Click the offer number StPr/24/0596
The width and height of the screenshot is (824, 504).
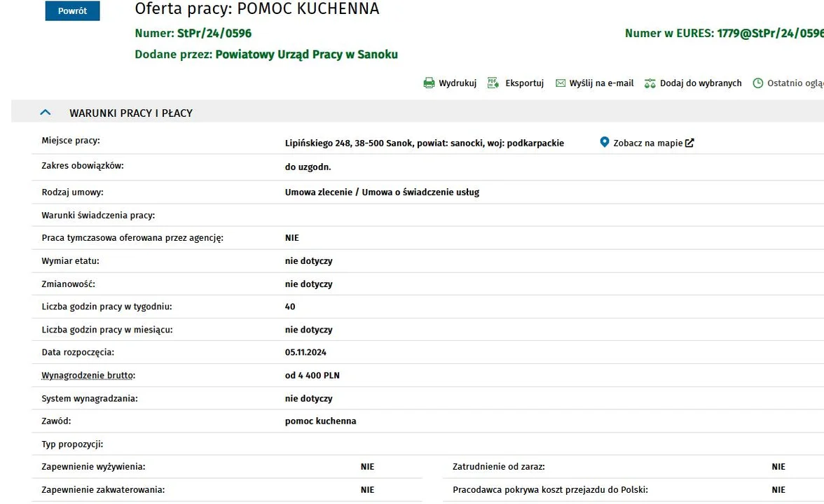214,33
